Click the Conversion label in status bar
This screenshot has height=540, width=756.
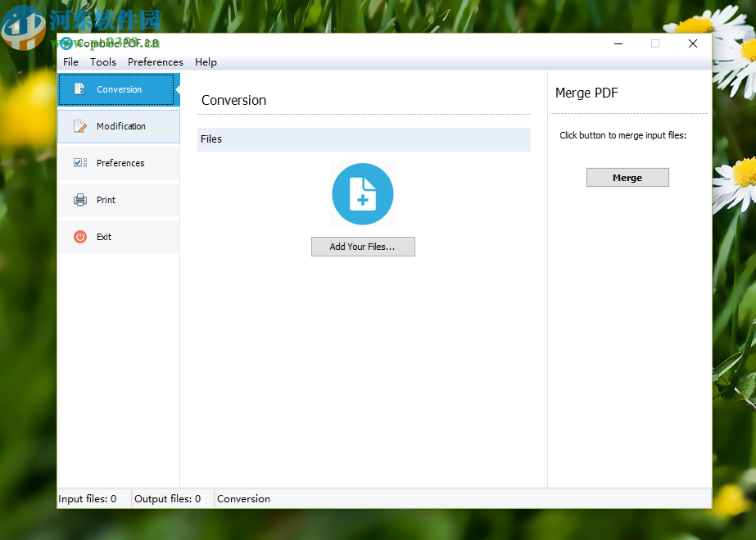coord(243,498)
